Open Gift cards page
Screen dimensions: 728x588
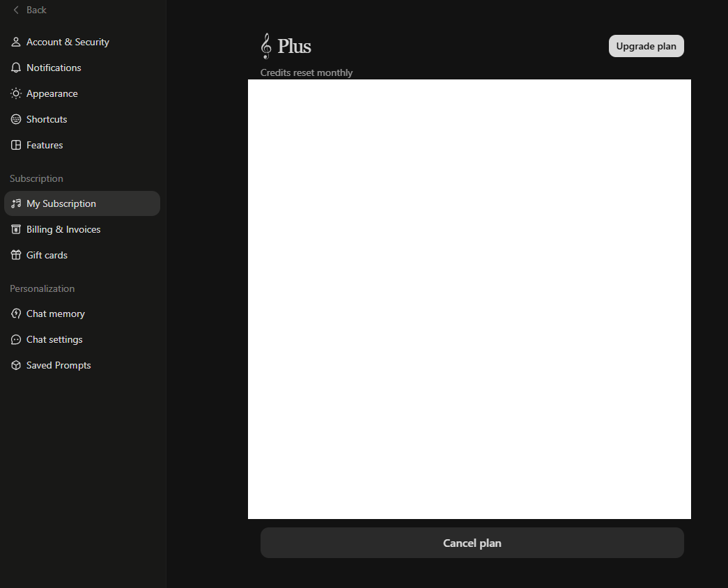click(82, 255)
